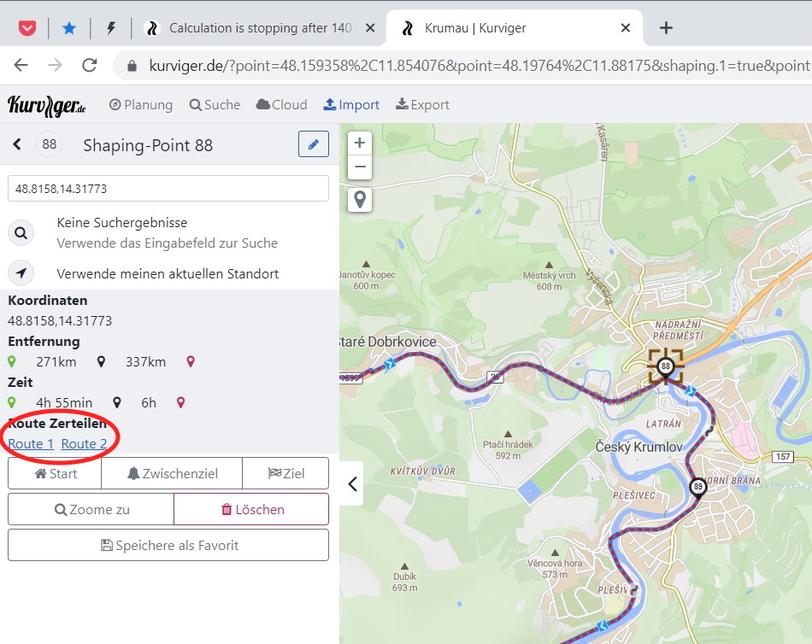The image size is (812, 644).
Task: Click the Speichere als Favorit button
Action: pos(168,545)
